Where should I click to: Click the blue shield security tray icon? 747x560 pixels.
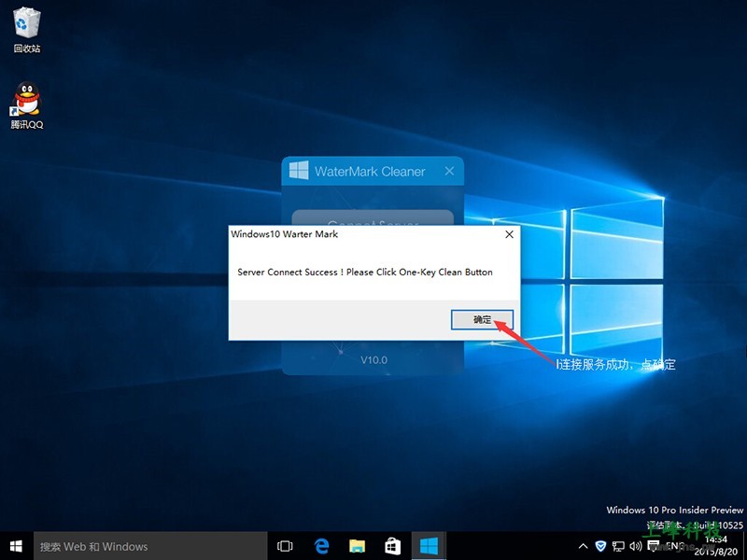click(600, 546)
